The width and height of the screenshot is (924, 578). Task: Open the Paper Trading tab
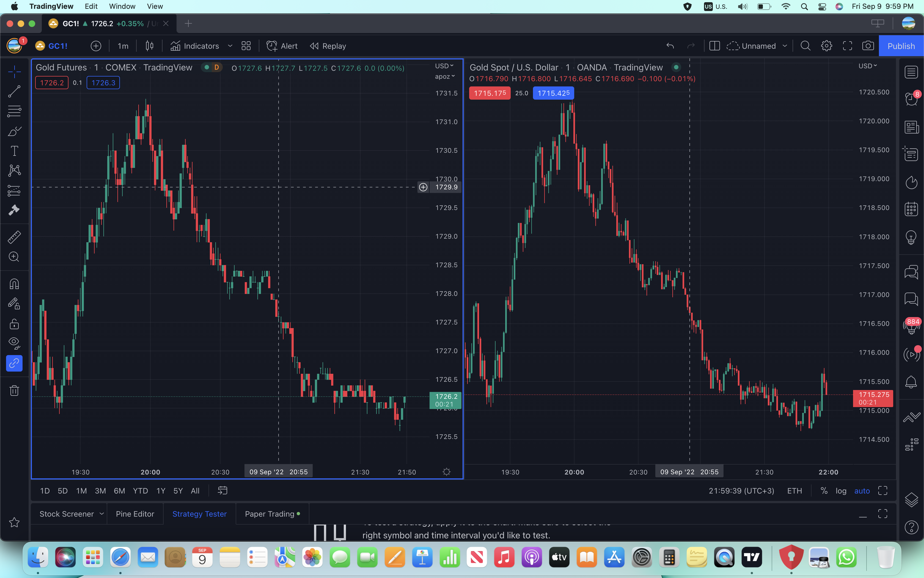click(272, 514)
